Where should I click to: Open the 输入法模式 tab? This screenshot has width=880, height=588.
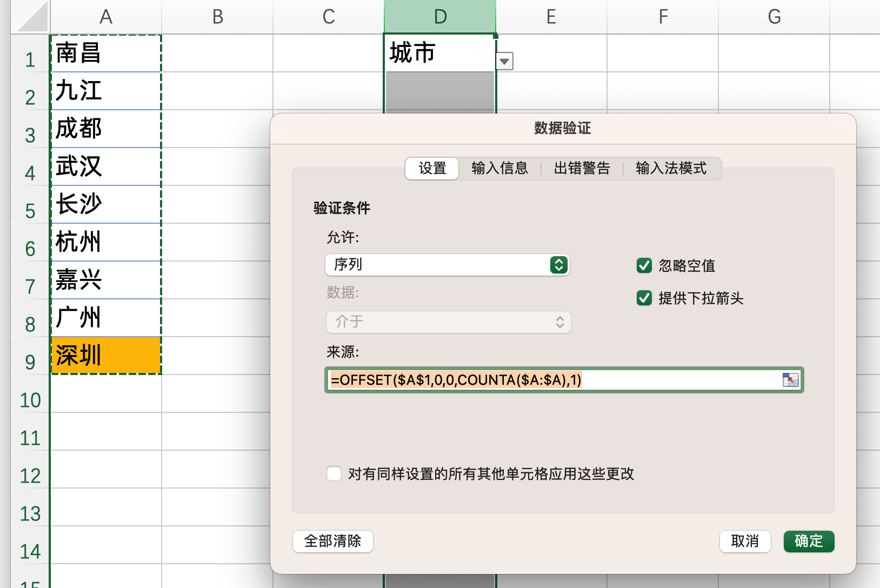672,168
